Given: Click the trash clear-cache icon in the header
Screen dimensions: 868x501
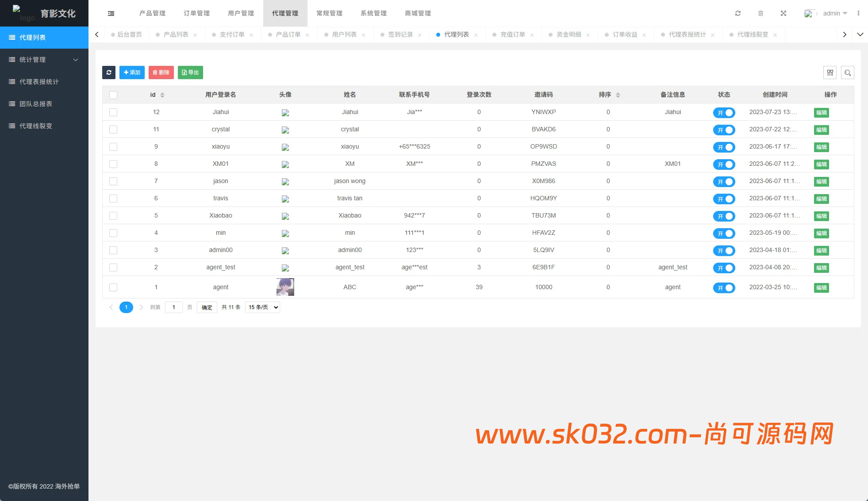Looking at the screenshot, I should [760, 13].
